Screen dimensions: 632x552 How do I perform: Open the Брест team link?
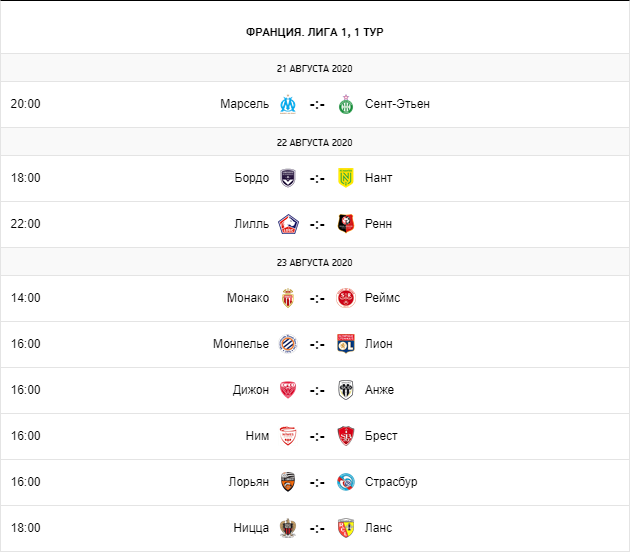pyautogui.click(x=381, y=436)
